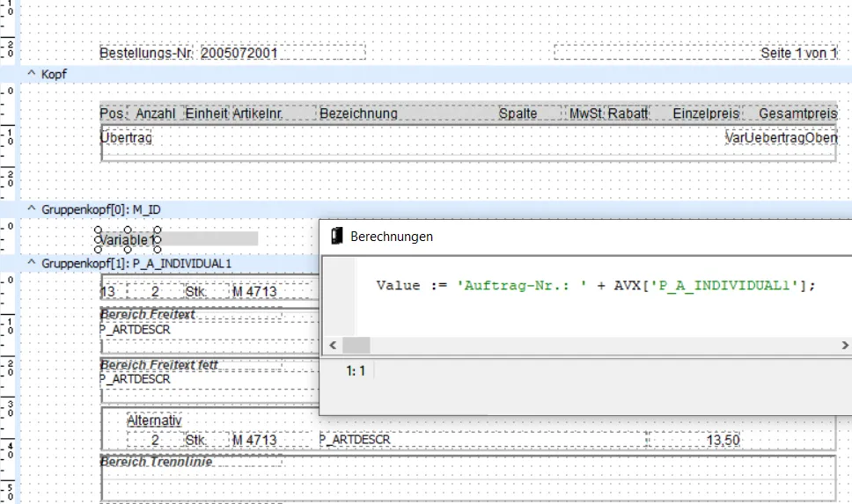Collapse the Gruppenkopf[1]: P_A_INDIVIDUAL1 band
This screenshot has width=852, height=504.
(x=32, y=263)
